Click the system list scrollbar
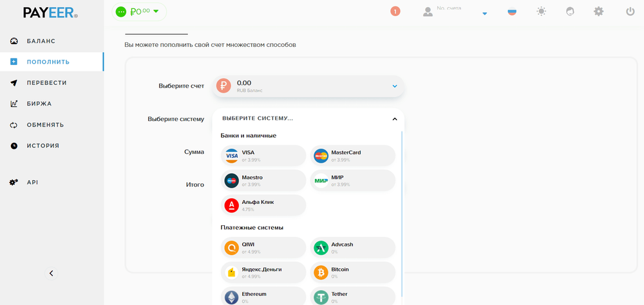The image size is (644, 305). (x=402, y=214)
